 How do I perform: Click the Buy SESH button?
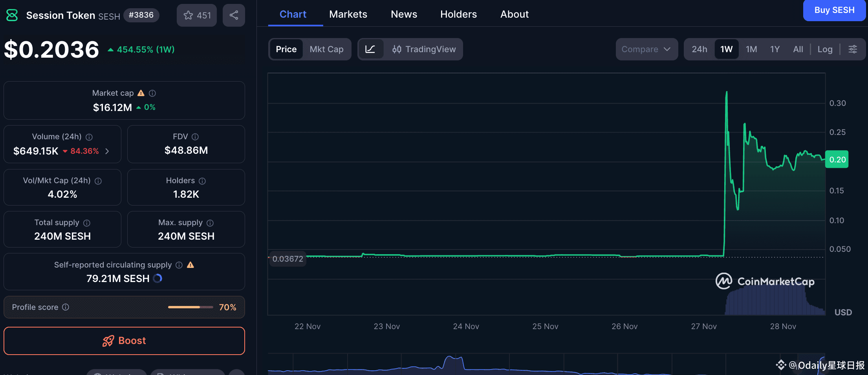pyautogui.click(x=834, y=10)
